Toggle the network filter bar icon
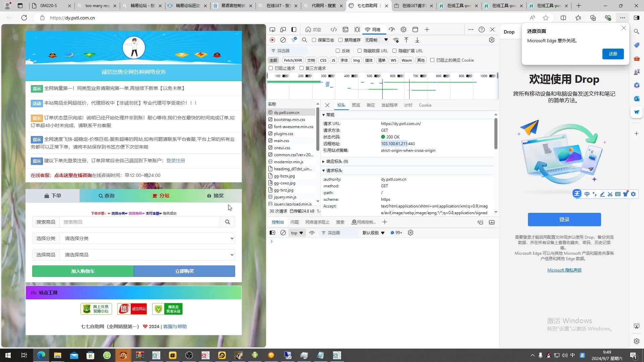Viewport: 644px width, 362px height. [x=294, y=40]
